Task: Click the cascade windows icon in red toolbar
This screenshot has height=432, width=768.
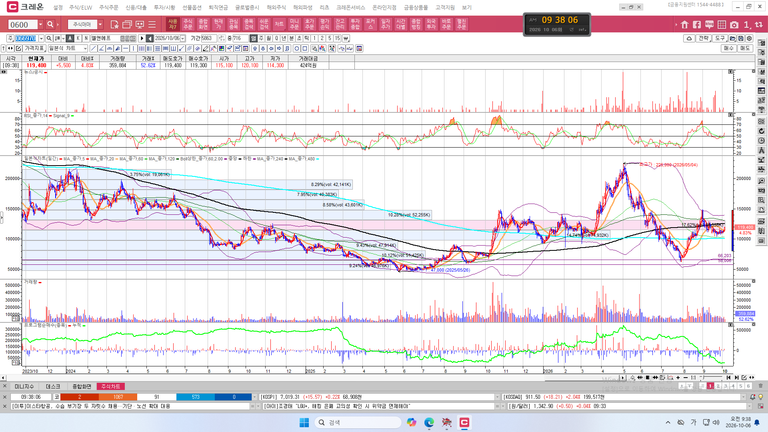Action: pyautogui.click(x=127, y=24)
